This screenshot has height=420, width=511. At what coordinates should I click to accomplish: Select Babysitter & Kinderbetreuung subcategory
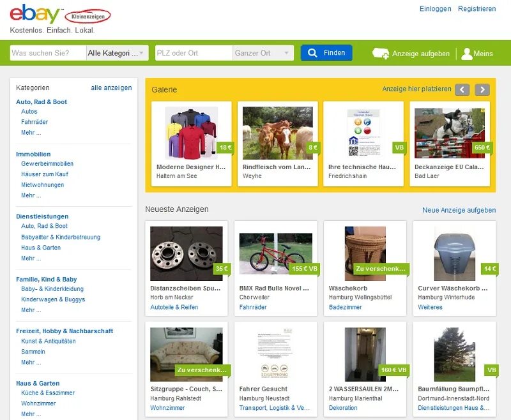pyautogui.click(x=61, y=237)
